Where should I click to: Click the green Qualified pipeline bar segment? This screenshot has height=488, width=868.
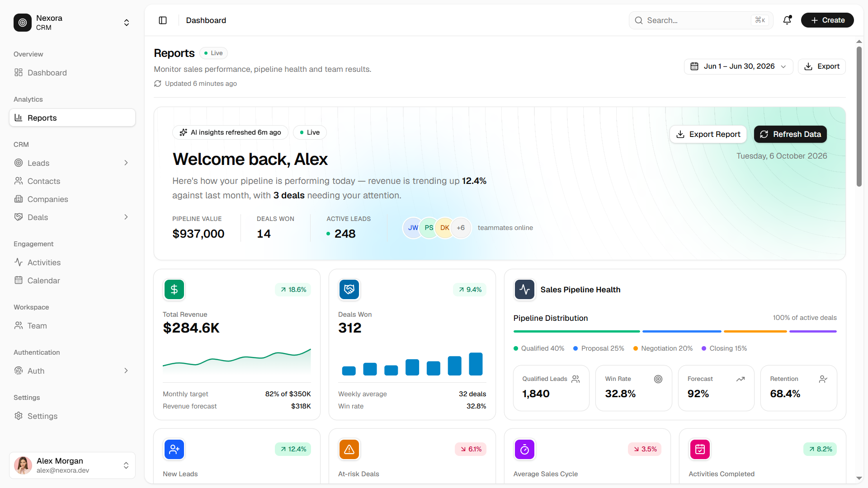[576, 331]
